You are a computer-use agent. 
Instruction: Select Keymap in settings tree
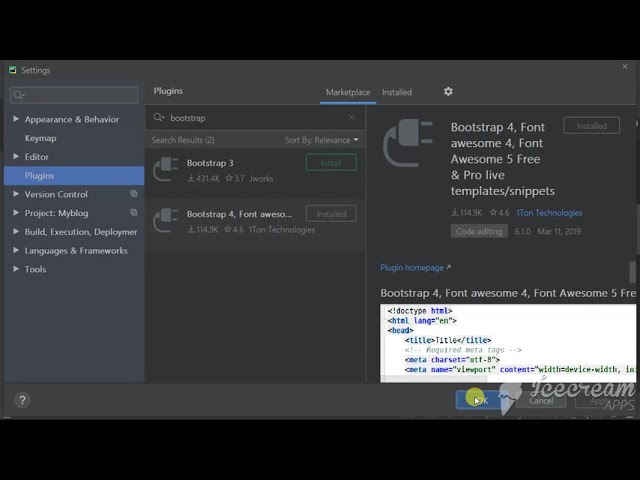40,138
